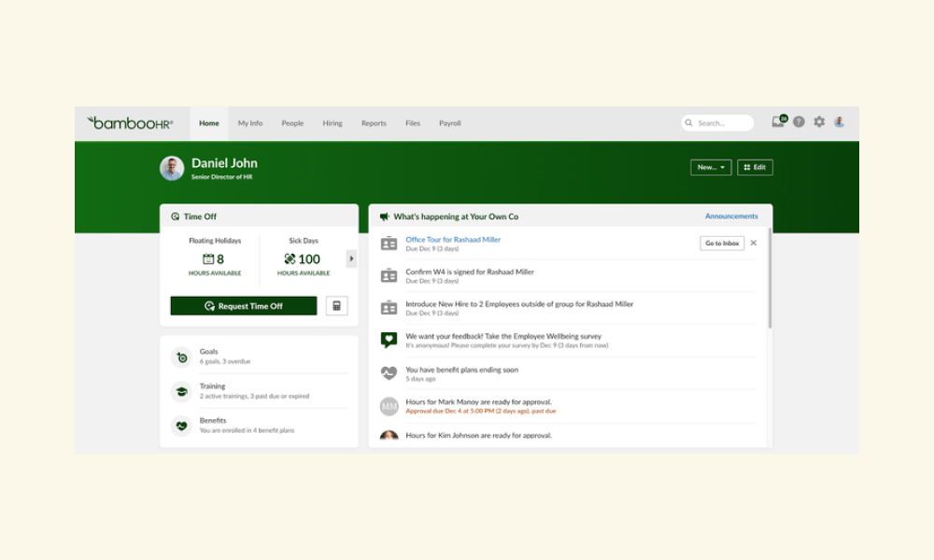Click the Employee Wellbeing survey icon
The height and width of the screenshot is (560, 934).
coord(389,340)
